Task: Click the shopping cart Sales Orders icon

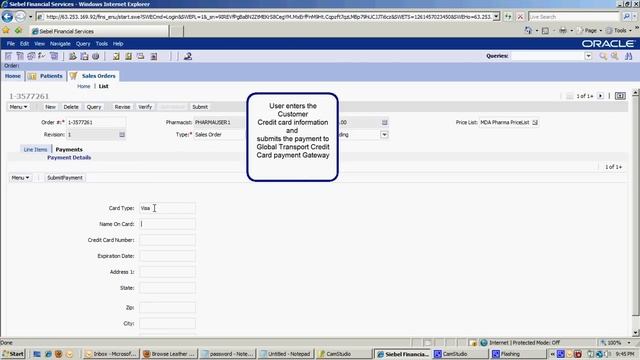Action: [x=73, y=76]
